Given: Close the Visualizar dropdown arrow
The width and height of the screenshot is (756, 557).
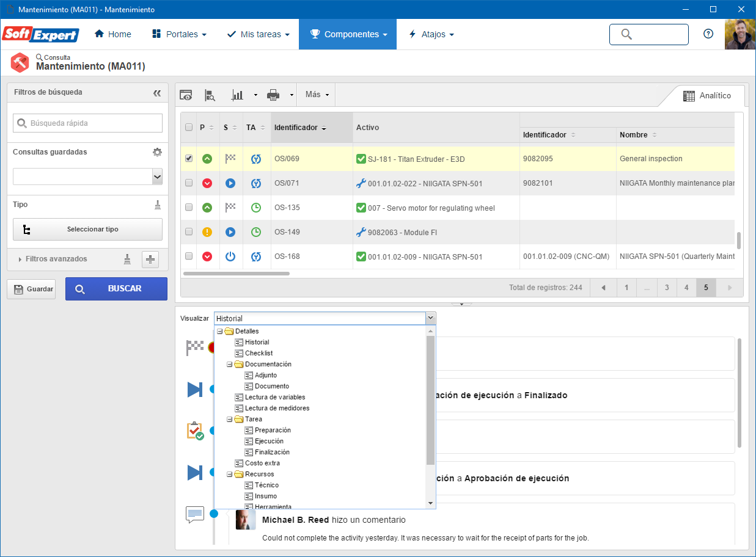Looking at the screenshot, I should (431, 318).
